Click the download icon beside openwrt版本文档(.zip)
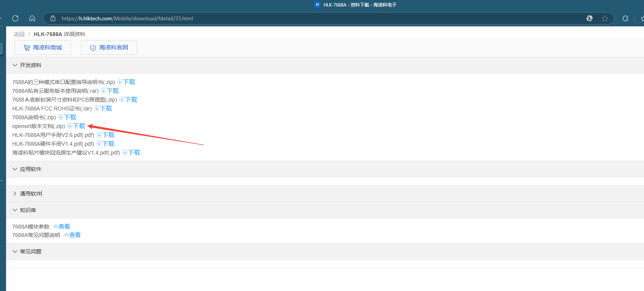The image size is (644, 291). click(x=70, y=126)
